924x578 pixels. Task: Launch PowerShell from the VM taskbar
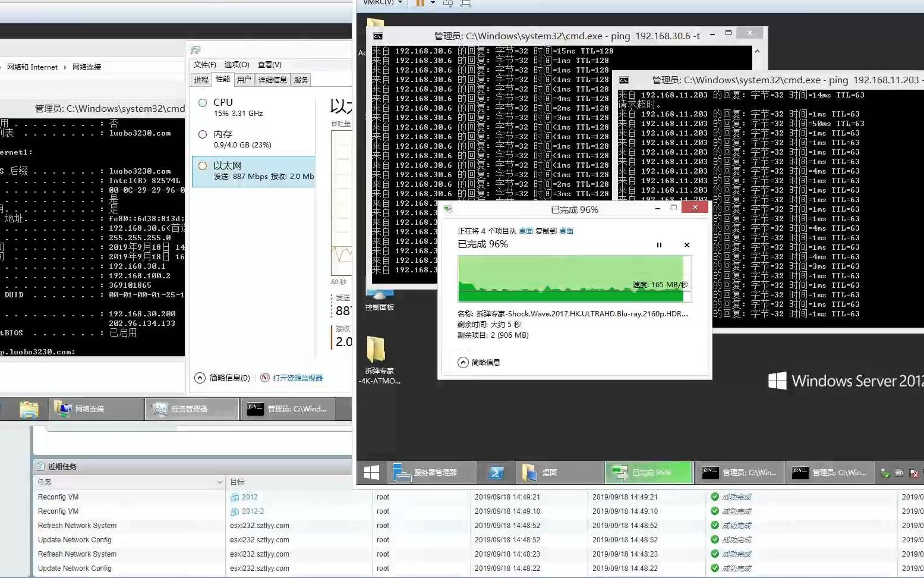[496, 473]
